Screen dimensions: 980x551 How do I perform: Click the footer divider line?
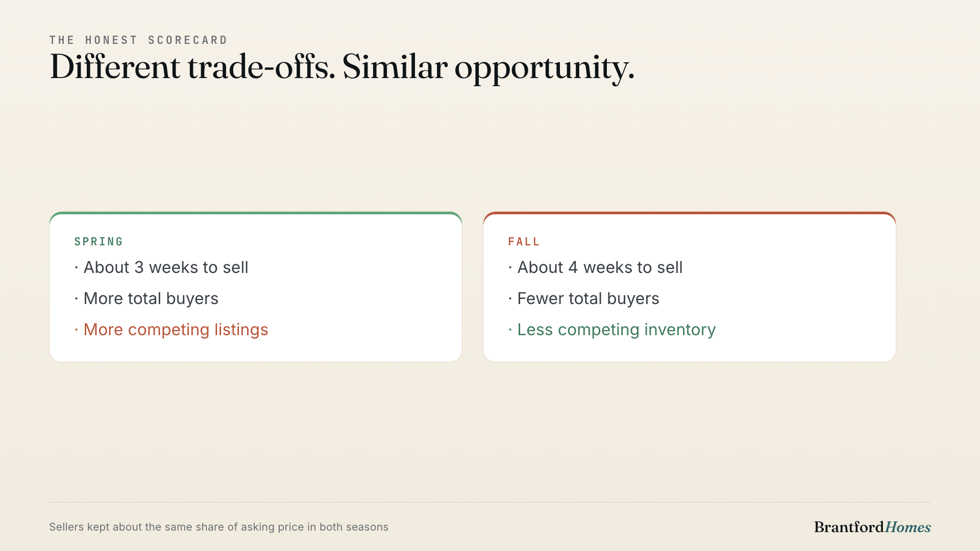tap(490, 503)
